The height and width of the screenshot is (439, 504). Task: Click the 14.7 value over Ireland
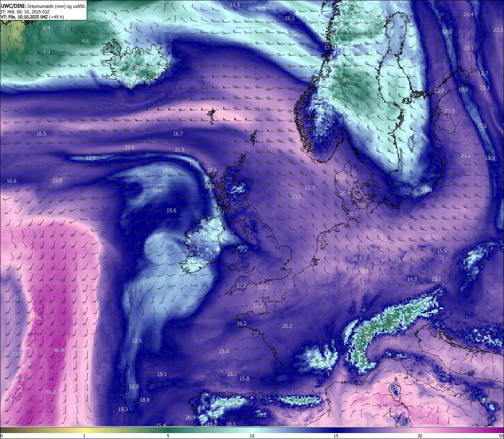point(194,248)
